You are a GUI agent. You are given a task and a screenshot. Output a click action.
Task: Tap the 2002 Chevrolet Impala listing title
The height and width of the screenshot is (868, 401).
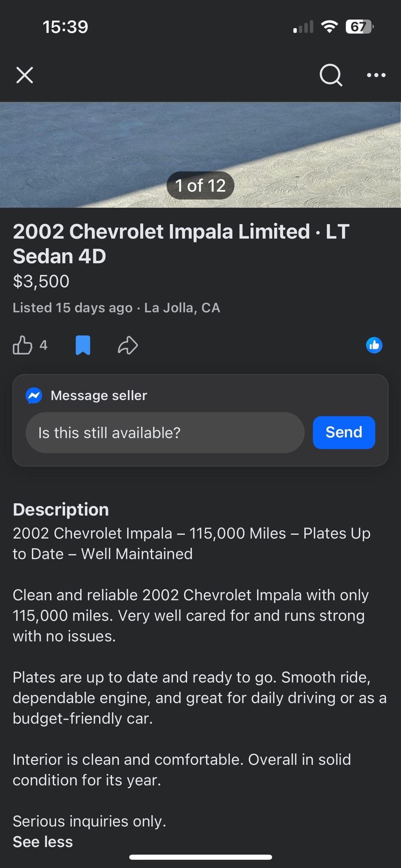[x=181, y=244]
